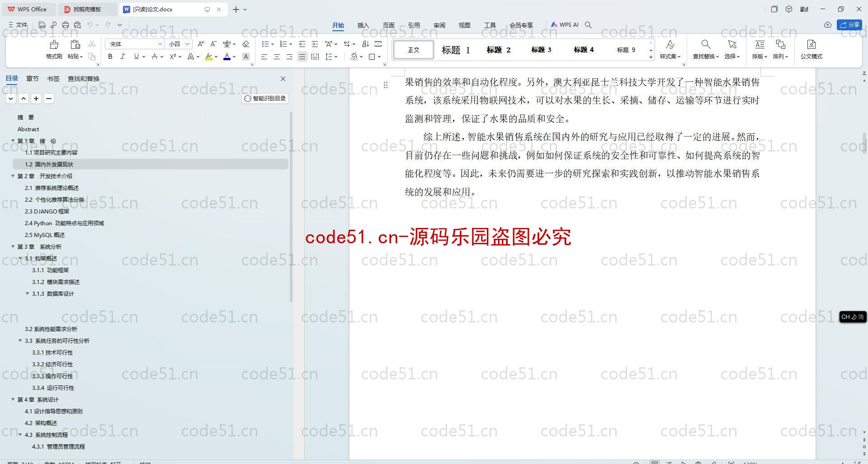Screen dimensions: 868x464
Task: Toggle superscript formatting
Action: pos(173,57)
